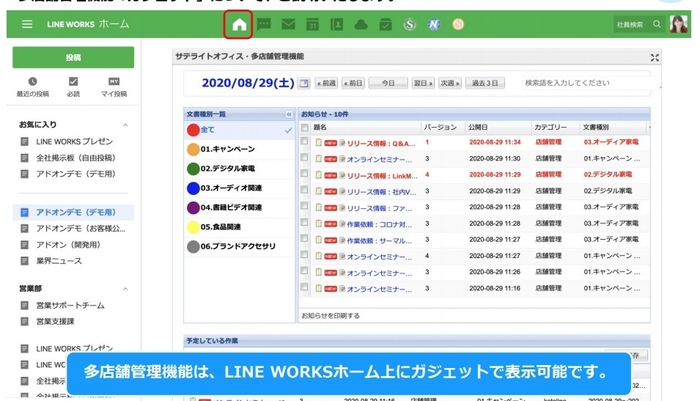Go to the Home icon in top bar

point(239,25)
